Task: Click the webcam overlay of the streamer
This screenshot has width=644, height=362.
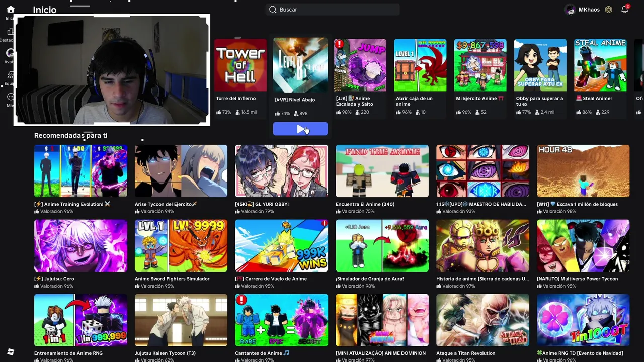Action: 112,70
